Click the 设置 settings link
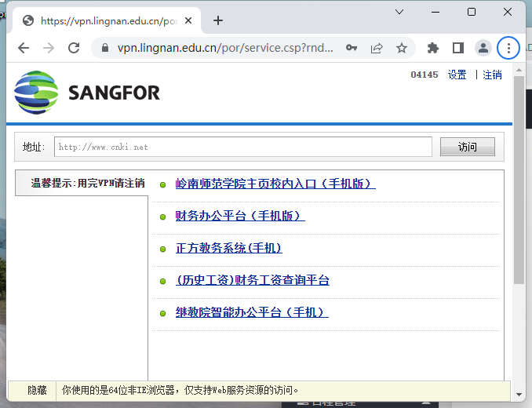This screenshot has width=532, height=408. pos(457,75)
